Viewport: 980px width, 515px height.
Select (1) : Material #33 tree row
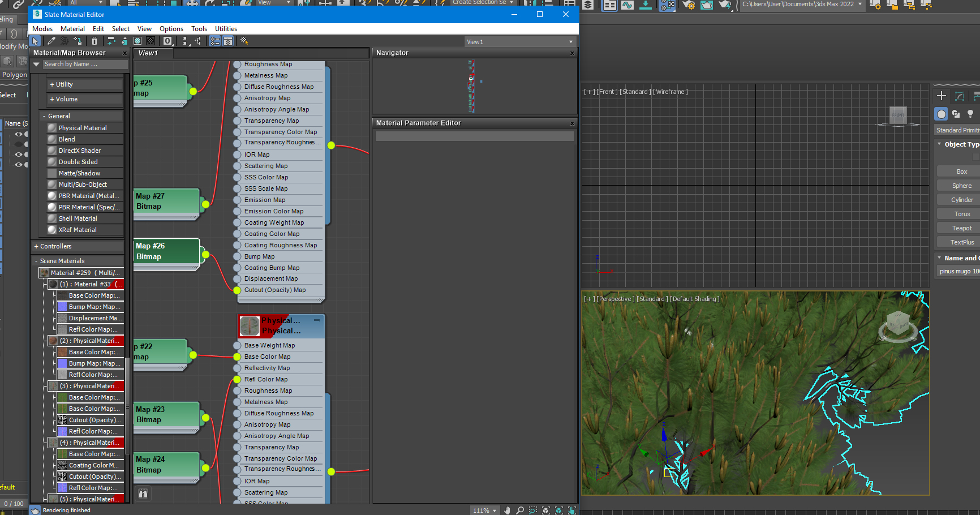pos(86,284)
